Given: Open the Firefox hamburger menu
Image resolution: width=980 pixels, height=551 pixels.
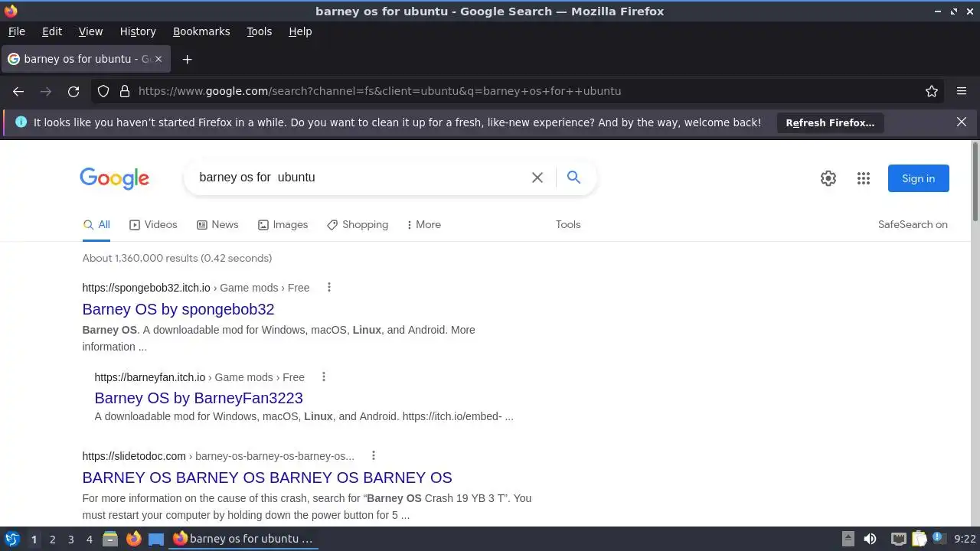Looking at the screenshot, I should click(962, 91).
